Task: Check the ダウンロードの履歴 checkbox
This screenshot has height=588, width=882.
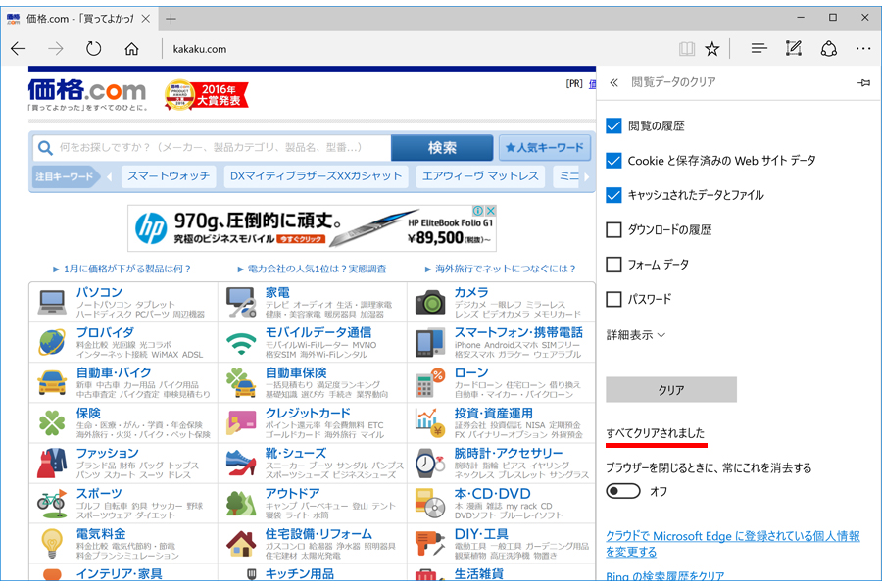Action: tap(613, 229)
